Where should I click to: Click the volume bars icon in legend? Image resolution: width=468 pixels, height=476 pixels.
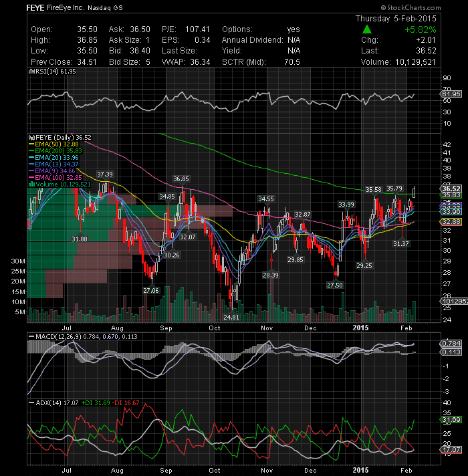(x=31, y=185)
